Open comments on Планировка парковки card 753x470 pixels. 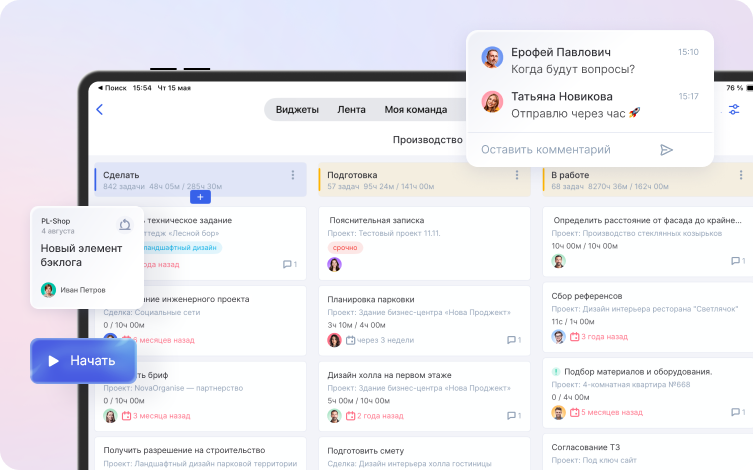click(512, 340)
